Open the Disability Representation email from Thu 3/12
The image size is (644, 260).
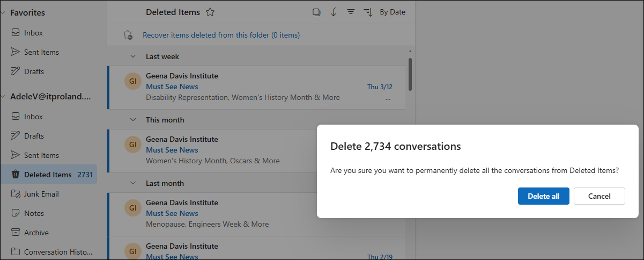click(x=242, y=98)
